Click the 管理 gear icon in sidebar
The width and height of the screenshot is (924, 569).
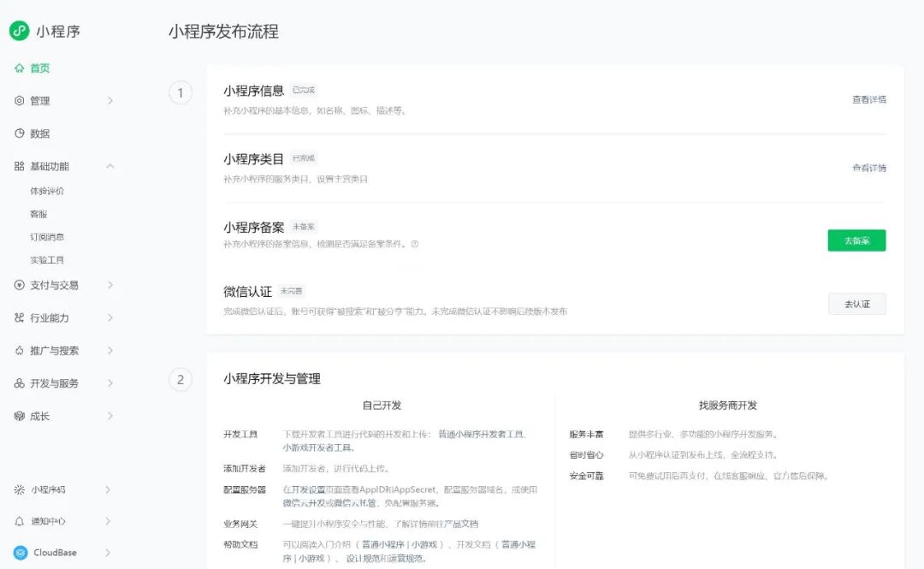tap(20, 101)
